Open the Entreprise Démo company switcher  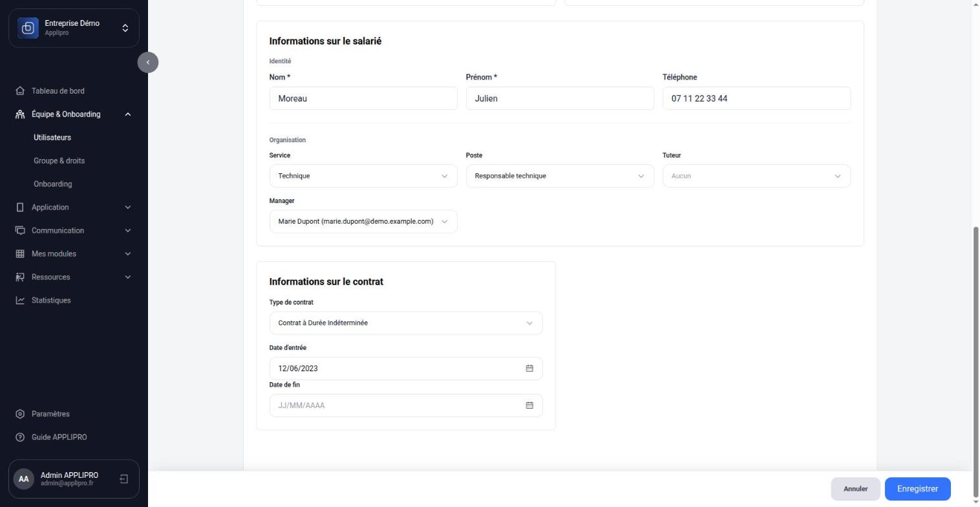(x=74, y=28)
